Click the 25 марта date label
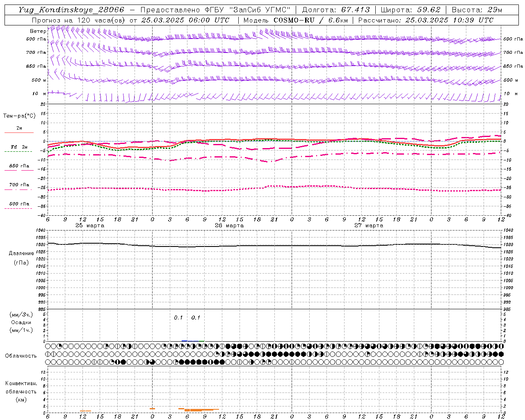 coord(90,226)
